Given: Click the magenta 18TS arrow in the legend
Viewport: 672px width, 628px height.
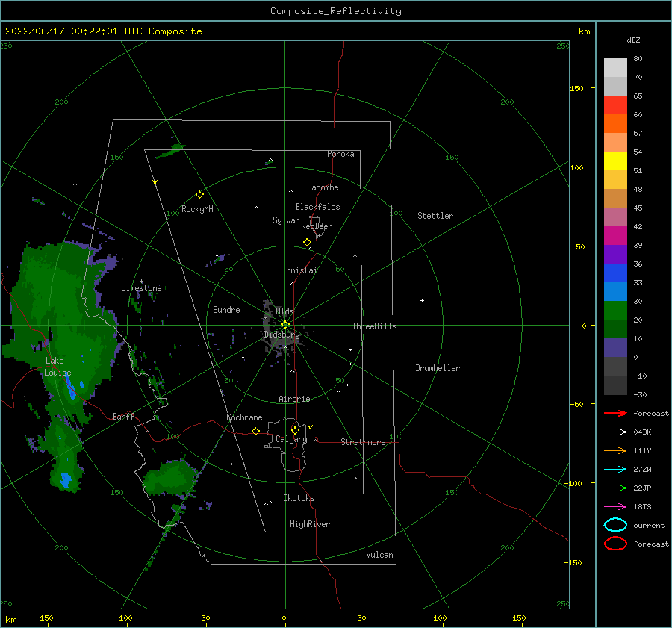Looking at the screenshot, I should (615, 507).
